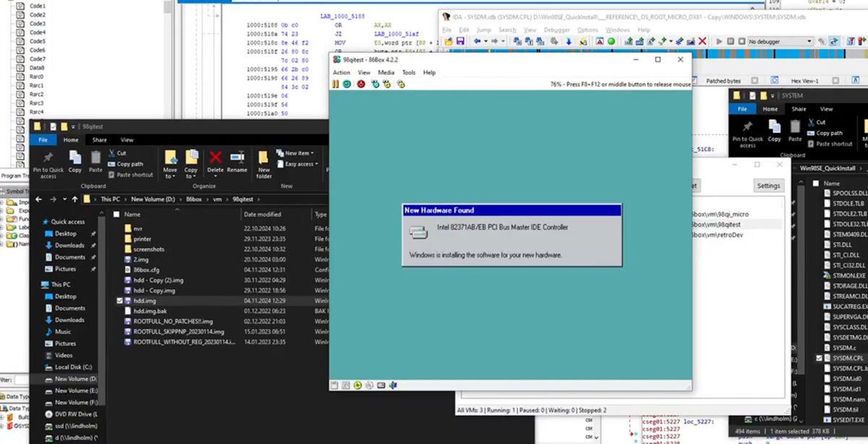868x444 pixels.
Task: Switch to the Share tab in 98qitest Explorer
Action: coord(99,140)
